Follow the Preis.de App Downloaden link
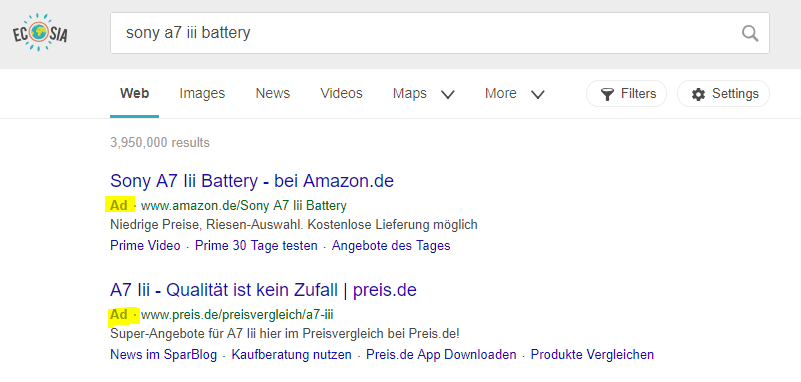This screenshot has height=382, width=801. pyautogui.click(x=441, y=354)
